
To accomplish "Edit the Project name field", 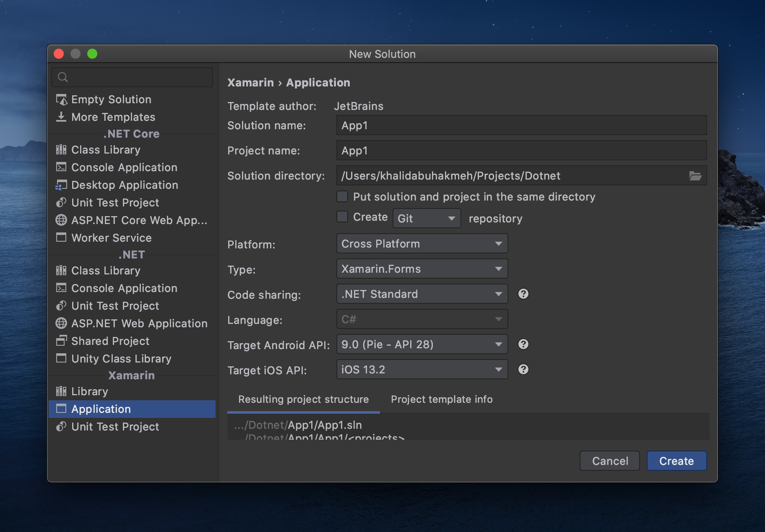I will click(x=521, y=150).
